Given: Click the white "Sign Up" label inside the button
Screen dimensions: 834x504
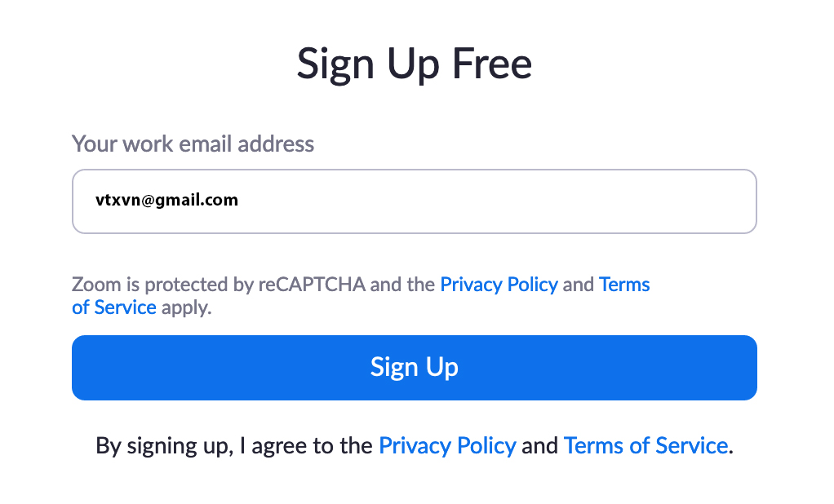Looking at the screenshot, I should [x=414, y=367].
